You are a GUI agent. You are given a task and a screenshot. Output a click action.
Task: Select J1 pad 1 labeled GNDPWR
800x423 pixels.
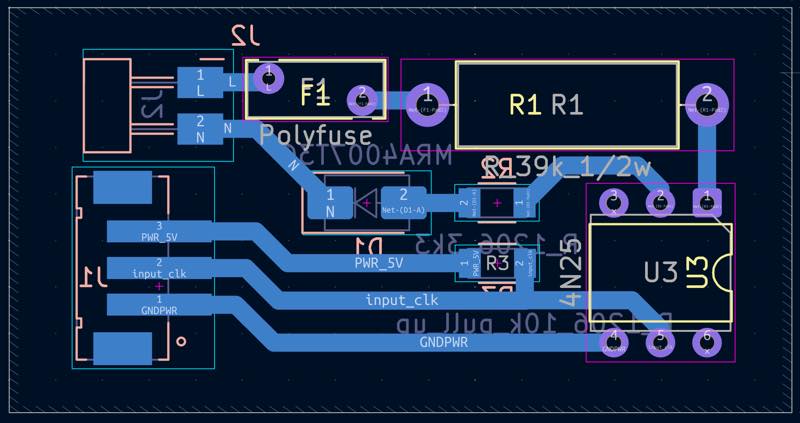pos(159,304)
